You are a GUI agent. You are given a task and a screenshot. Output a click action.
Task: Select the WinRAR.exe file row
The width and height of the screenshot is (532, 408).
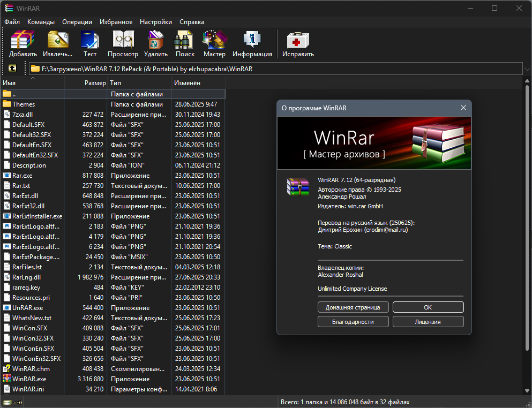tap(113, 379)
